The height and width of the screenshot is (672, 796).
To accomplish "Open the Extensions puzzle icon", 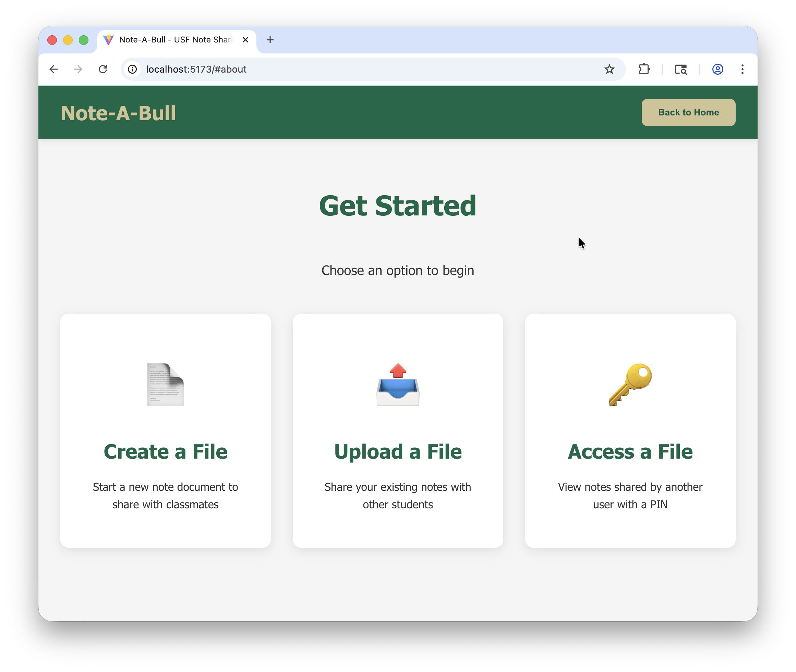I will pos(644,69).
